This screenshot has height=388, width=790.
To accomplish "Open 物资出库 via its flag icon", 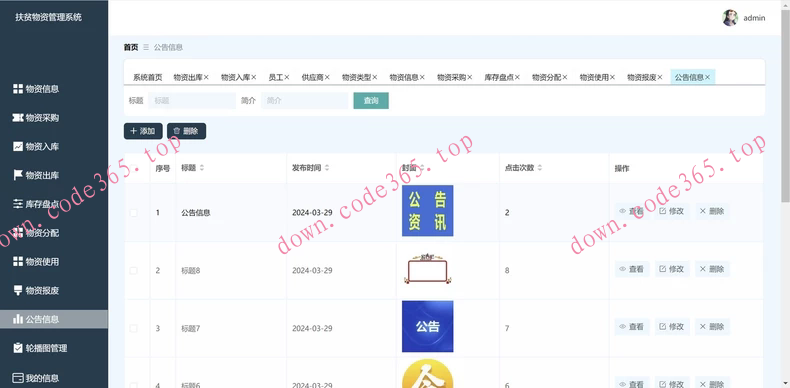I will coord(18,175).
